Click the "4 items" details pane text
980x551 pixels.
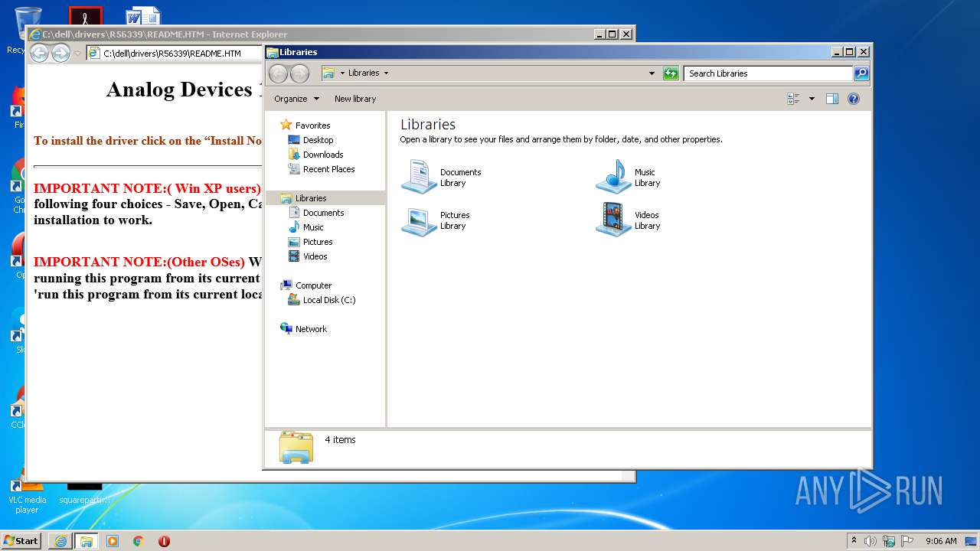point(340,440)
